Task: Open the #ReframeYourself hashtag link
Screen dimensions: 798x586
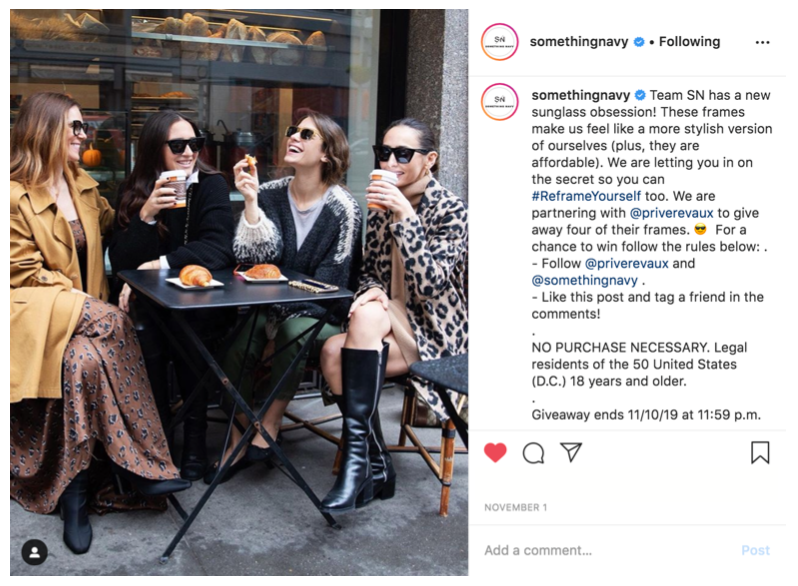Action: [x=586, y=196]
